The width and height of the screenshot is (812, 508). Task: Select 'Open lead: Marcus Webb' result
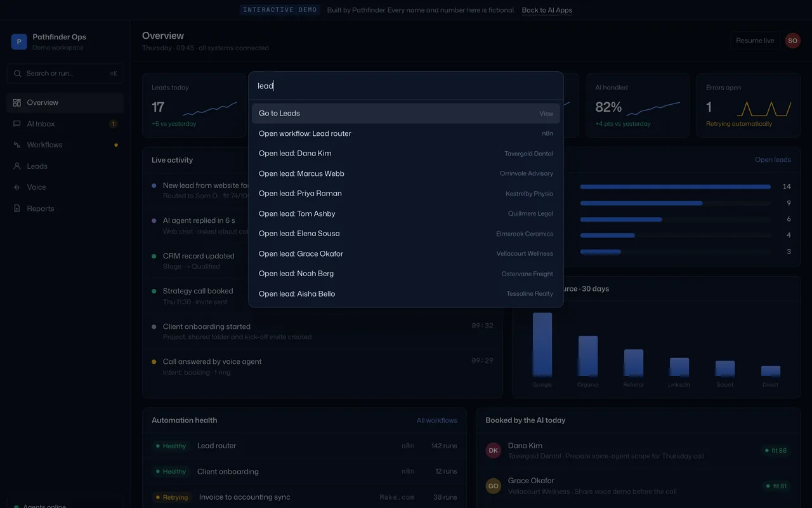[406, 173]
